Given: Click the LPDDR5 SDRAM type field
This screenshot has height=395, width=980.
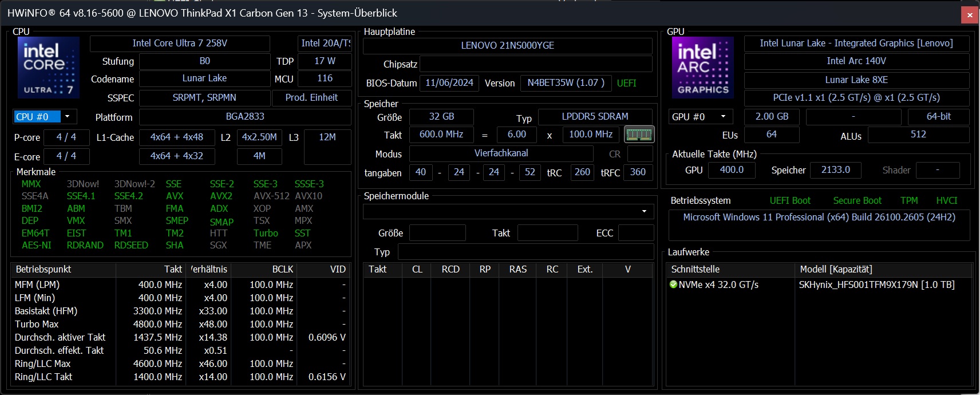Looking at the screenshot, I should 595,117.
